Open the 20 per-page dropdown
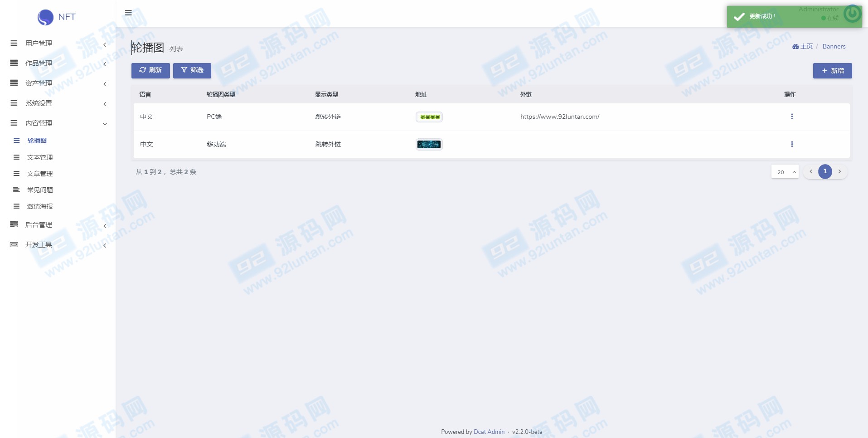Screen dimensions: 868x438 785,172
